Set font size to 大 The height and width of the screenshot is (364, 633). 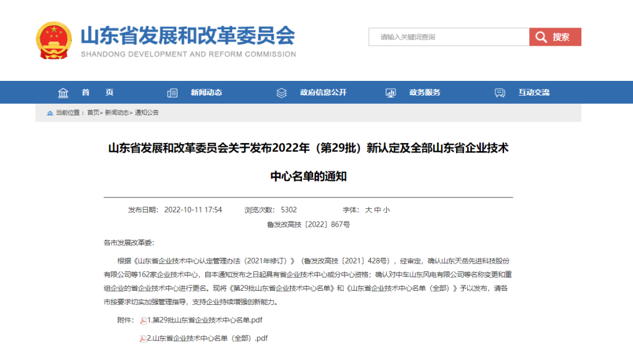pyautogui.click(x=369, y=210)
